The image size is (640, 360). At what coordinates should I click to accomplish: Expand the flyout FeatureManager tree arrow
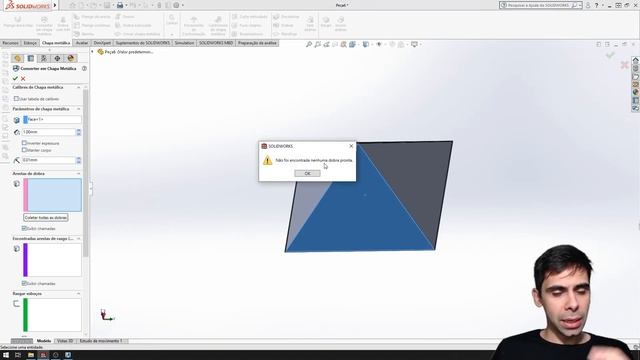tap(92, 52)
